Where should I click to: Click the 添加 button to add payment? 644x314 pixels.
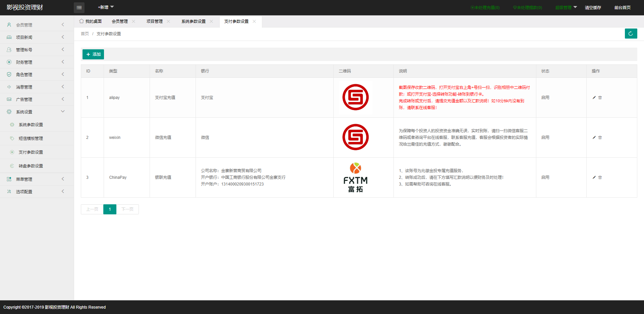click(93, 54)
